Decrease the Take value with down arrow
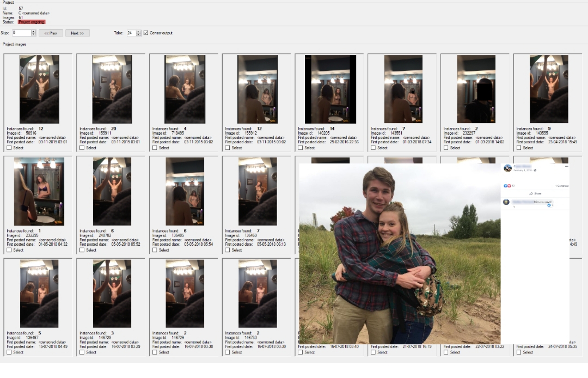This screenshot has width=588, height=378. (x=138, y=35)
